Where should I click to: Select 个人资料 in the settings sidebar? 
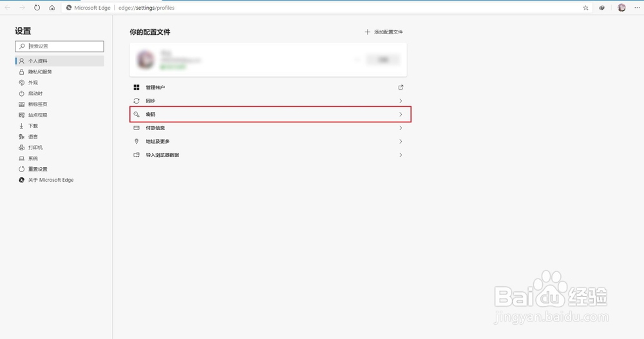coord(59,61)
